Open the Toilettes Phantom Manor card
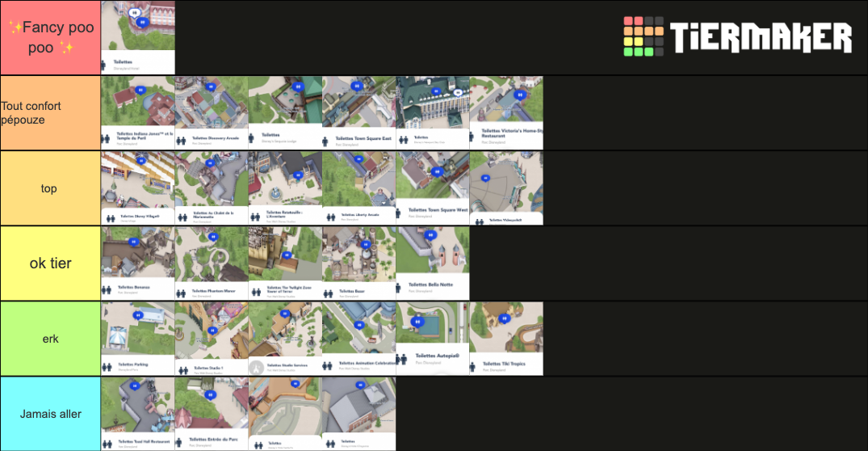Screen dimensions: 868x451 [212, 263]
